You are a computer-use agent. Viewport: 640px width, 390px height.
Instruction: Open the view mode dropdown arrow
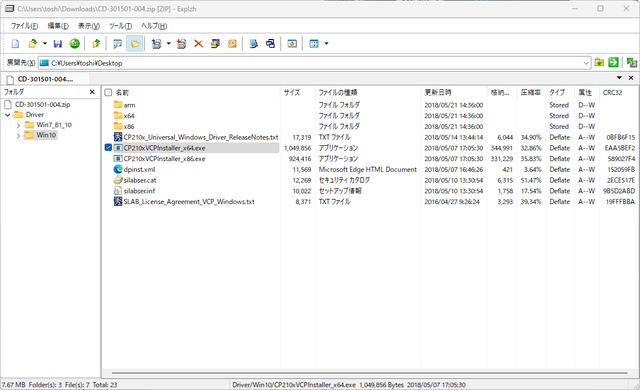(x=326, y=44)
